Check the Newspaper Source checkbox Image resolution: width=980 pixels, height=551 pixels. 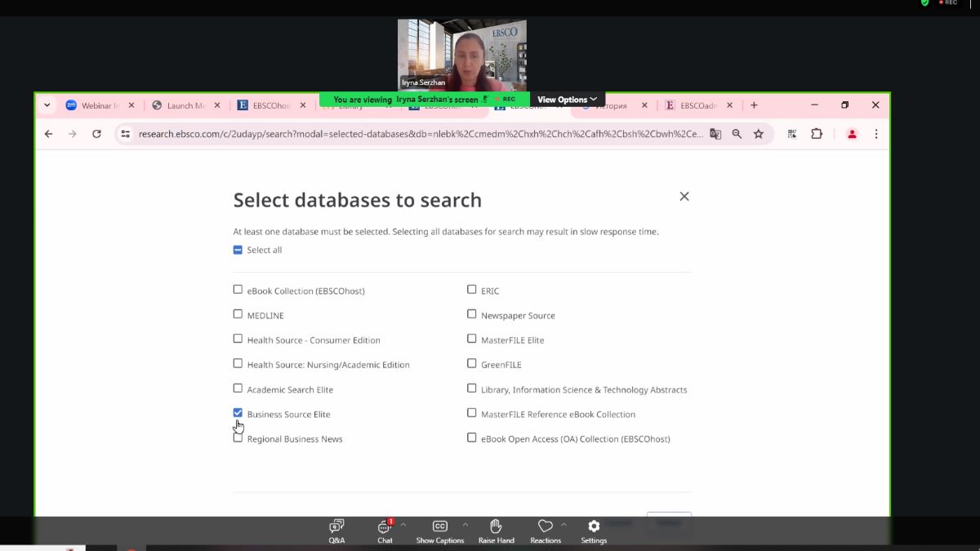point(472,313)
